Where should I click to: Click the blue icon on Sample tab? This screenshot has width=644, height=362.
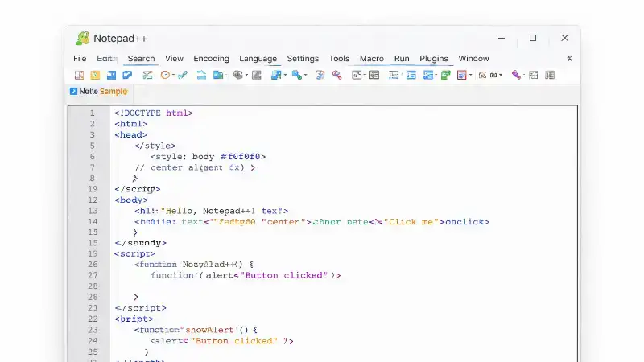pos(73,91)
